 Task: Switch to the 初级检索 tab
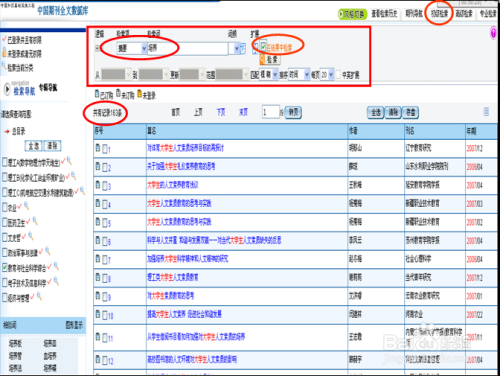(439, 13)
